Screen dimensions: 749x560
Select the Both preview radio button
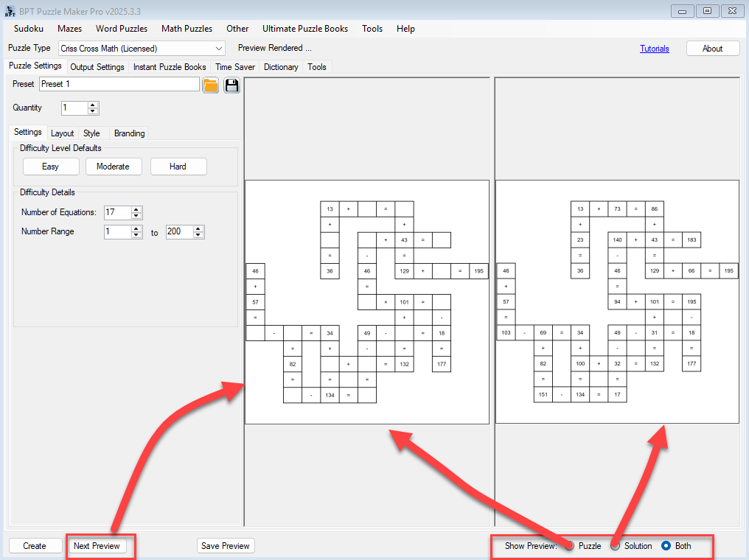pyautogui.click(x=666, y=546)
